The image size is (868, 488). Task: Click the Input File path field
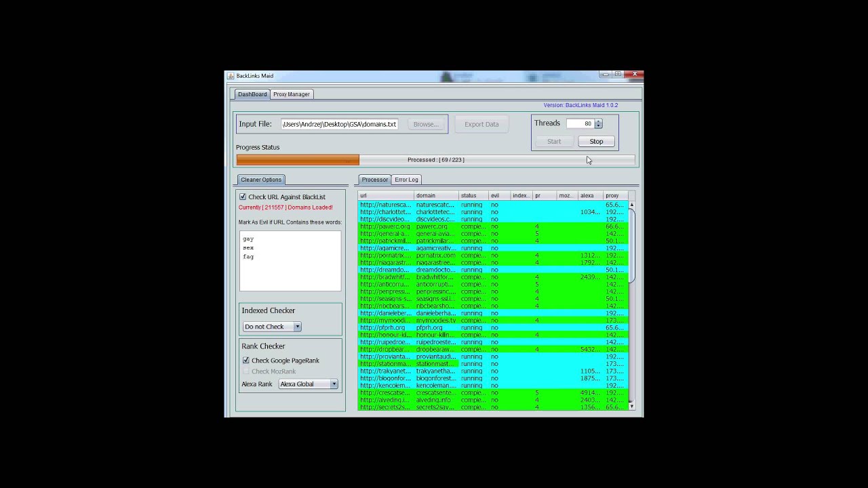point(339,124)
